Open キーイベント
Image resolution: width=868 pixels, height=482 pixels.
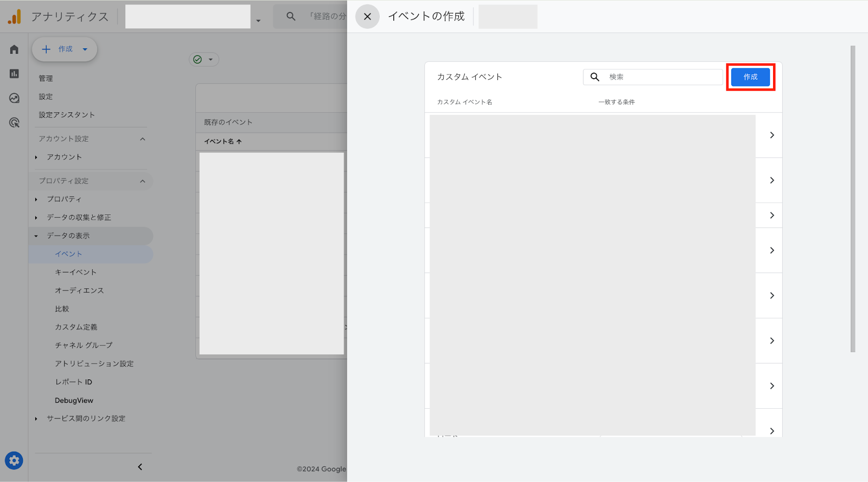[x=75, y=272]
